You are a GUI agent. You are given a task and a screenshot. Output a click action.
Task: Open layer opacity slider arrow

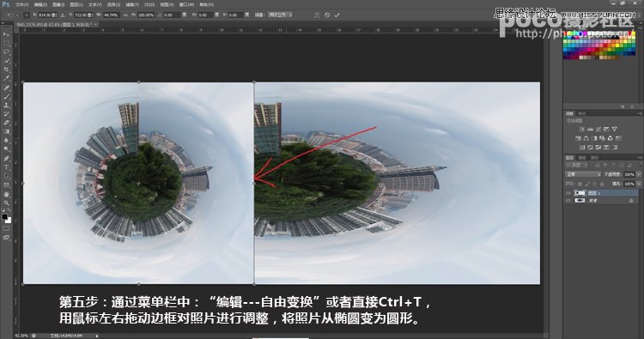click(639, 174)
